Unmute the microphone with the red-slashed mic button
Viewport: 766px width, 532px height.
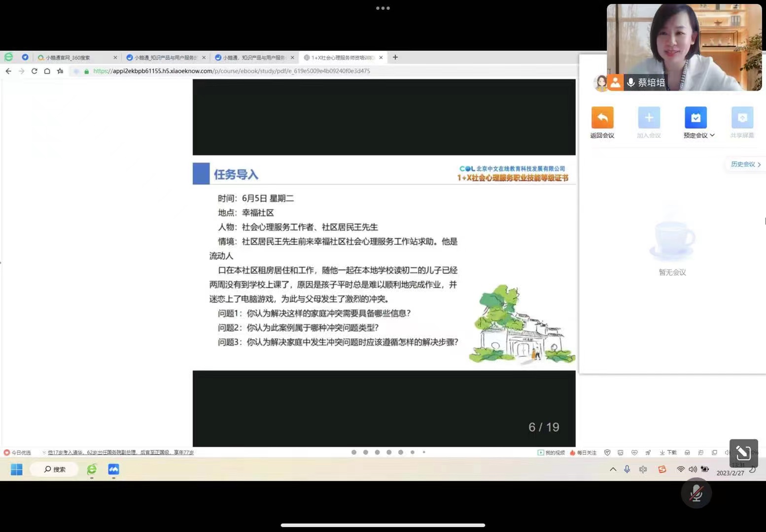(x=696, y=493)
